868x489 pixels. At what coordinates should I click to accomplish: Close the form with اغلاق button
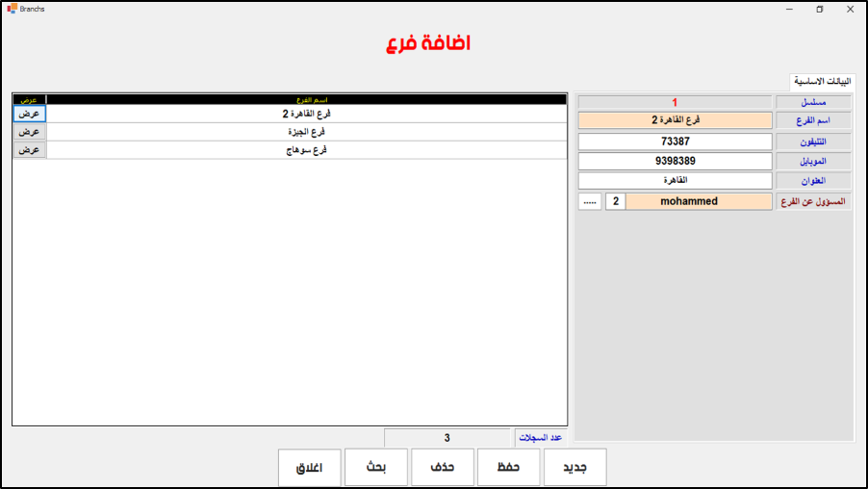click(x=309, y=468)
